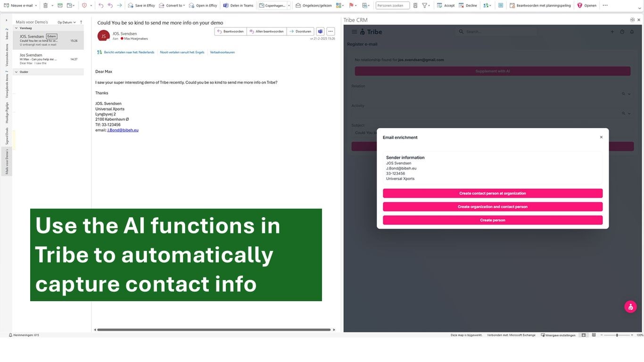Toggle Ongelezen/gelezen status
Screen dimensions: 644x362
(x=314, y=6)
